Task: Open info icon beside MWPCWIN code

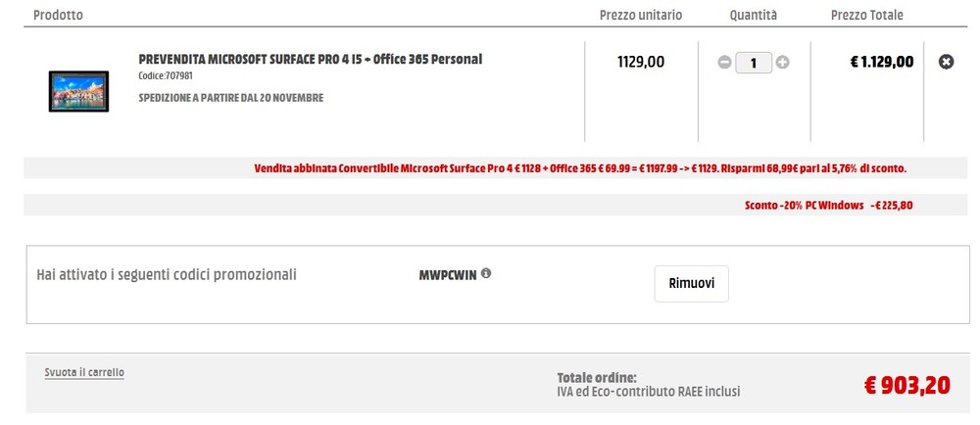Action: click(486, 272)
